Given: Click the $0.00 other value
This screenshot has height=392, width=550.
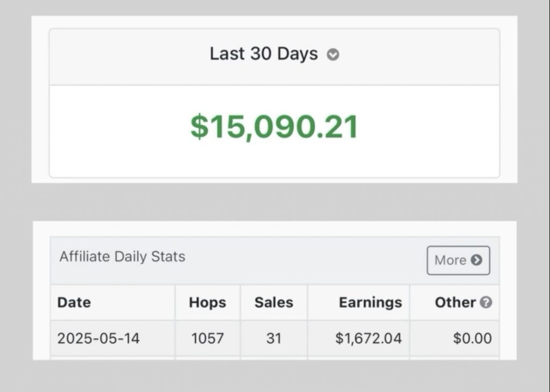Looking at the screenshot, I should [x=472, y=338].
